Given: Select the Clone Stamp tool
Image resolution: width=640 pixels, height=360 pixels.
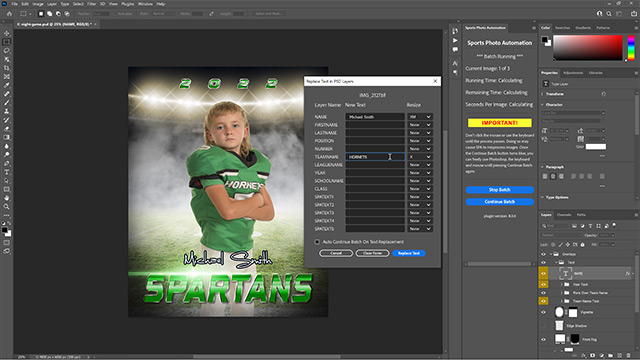Looking at the screenshot, I should coord(7,111).
